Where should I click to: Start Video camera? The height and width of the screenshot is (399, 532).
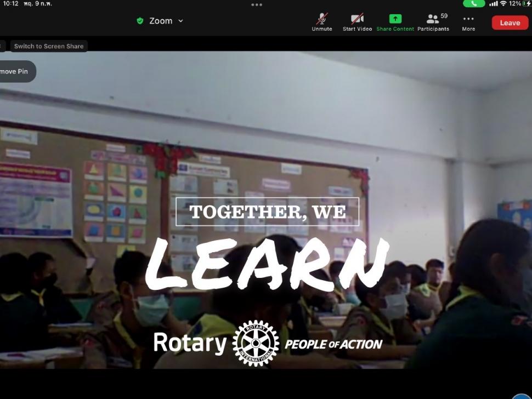pyautogui.click(x=357, y=22)
